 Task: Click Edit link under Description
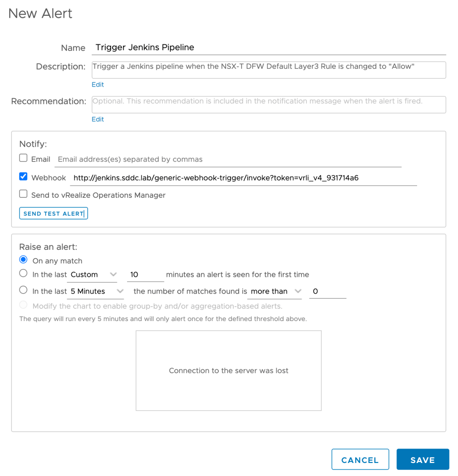pos(98,85)
